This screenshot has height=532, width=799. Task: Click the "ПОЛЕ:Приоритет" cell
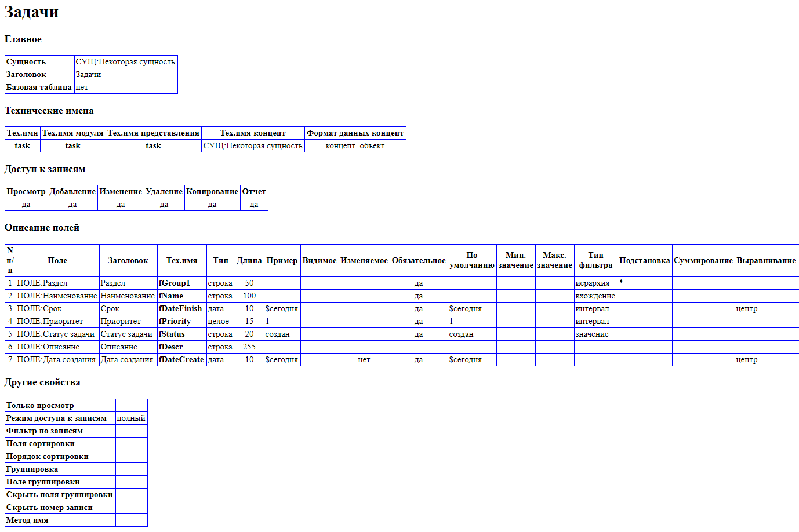57,321
